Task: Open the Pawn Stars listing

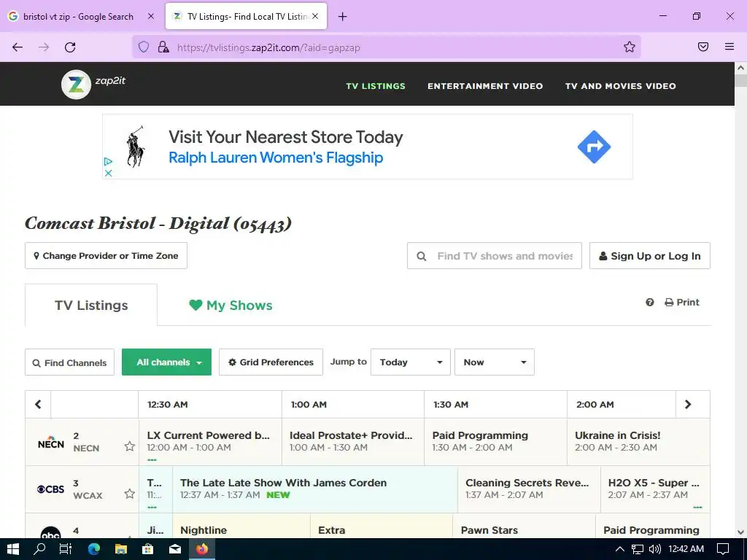Action: pyautogui.click(x=524, y=526)
